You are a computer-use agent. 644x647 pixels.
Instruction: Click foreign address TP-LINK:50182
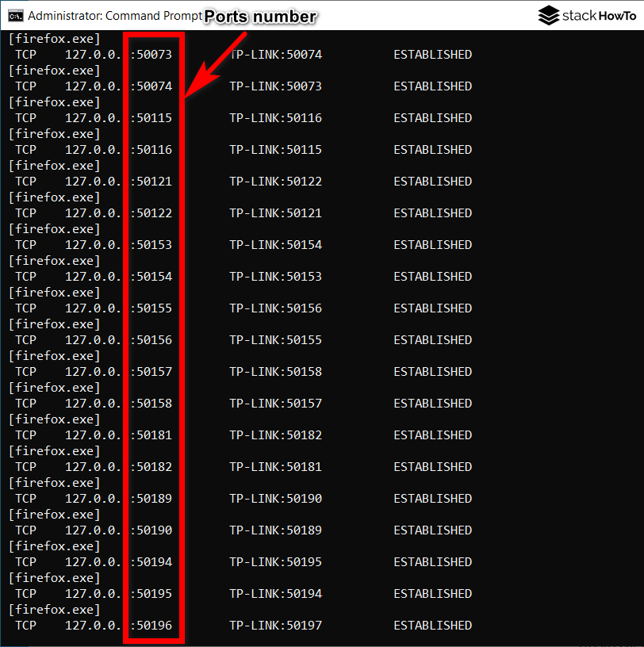coord(276,435)
